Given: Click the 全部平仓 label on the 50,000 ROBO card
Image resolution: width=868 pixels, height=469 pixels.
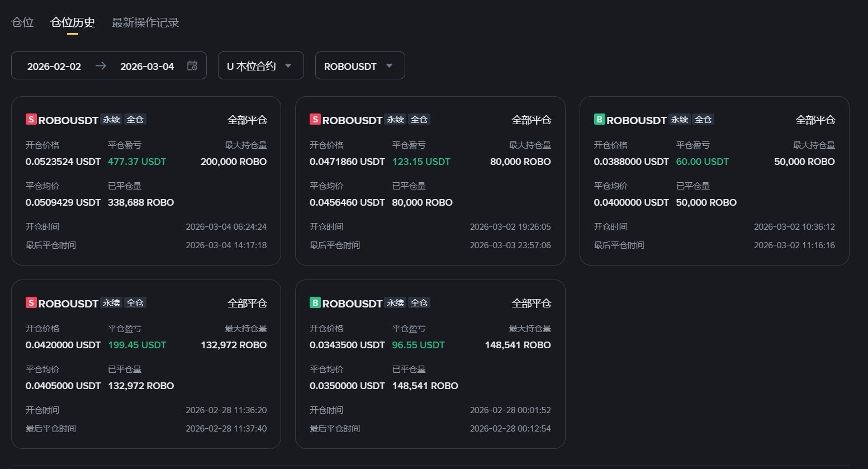Looking at the screenshot, I should (x=815, y=120).
